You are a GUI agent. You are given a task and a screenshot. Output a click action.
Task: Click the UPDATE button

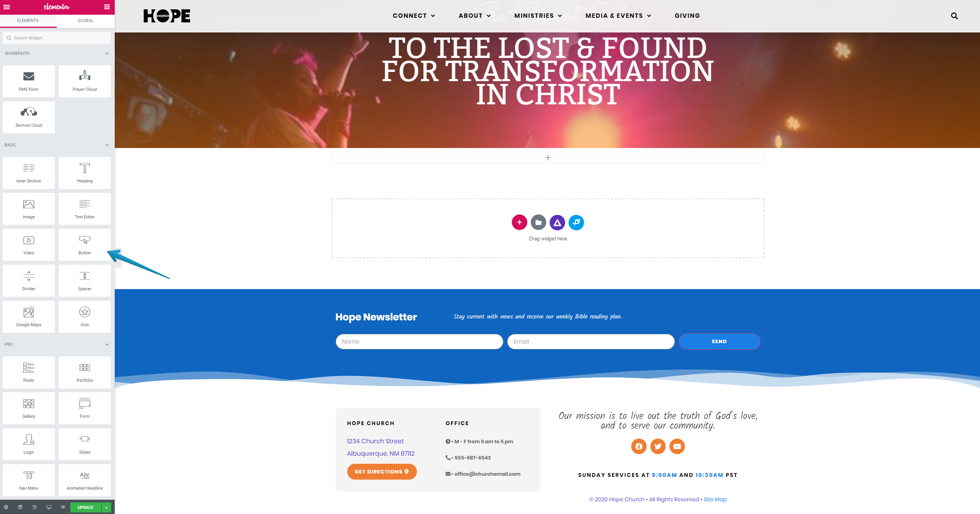pos(84,507)
